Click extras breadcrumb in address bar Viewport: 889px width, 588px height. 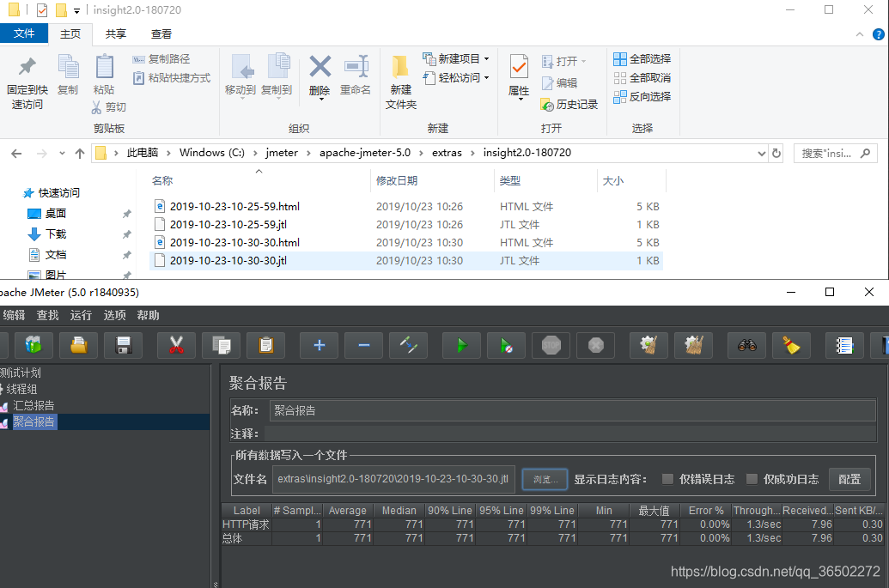click(x=447, y=153)
